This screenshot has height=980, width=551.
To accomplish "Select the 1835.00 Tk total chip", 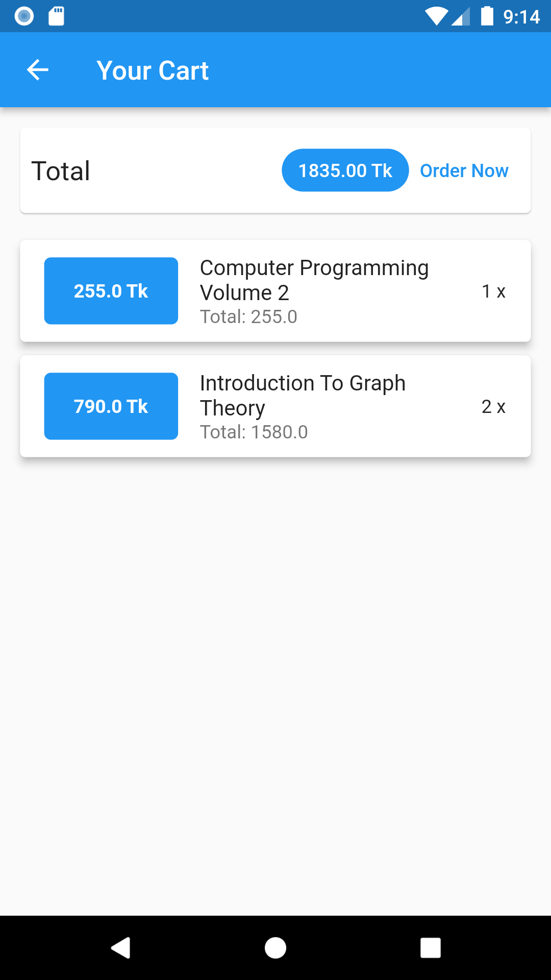I will point(345,170).
